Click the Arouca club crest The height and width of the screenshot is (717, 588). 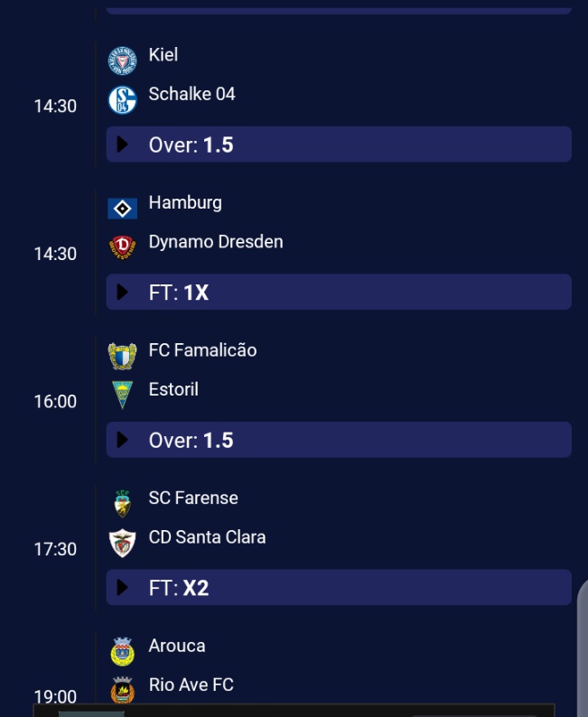coord(122,651)
